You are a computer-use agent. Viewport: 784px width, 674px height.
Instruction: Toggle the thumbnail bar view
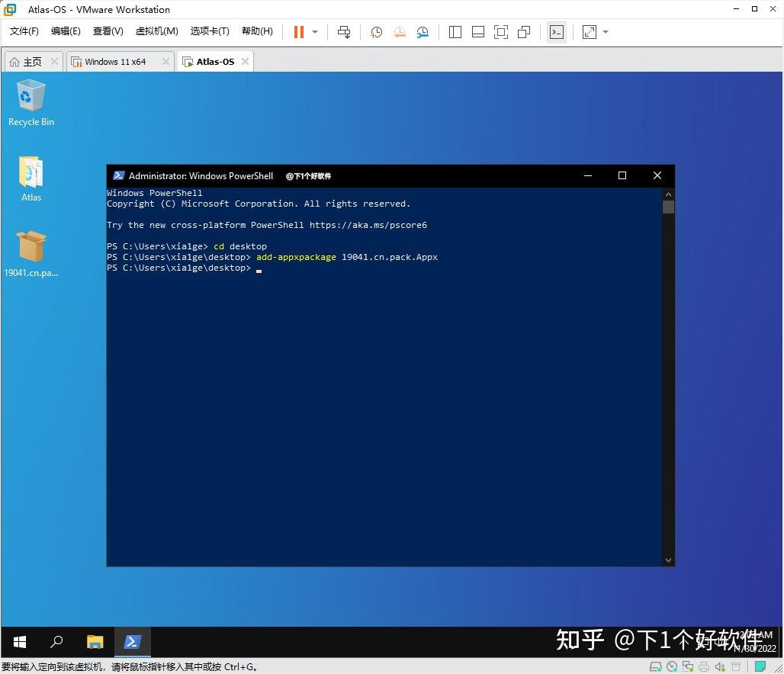478,32
